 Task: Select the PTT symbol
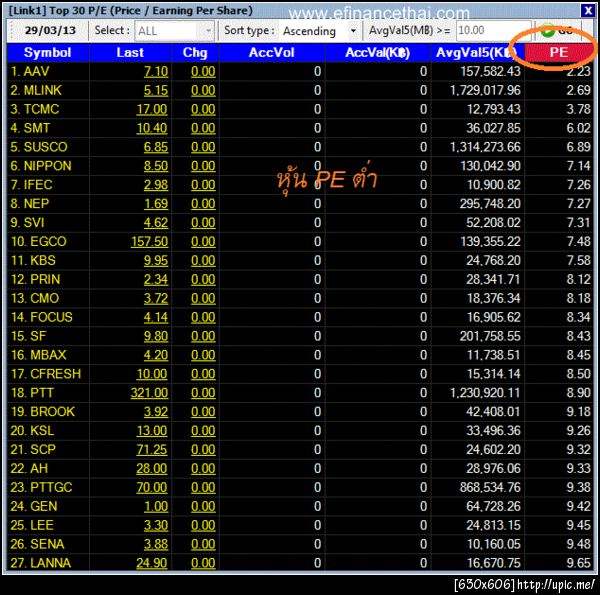(x=42, y=393)
